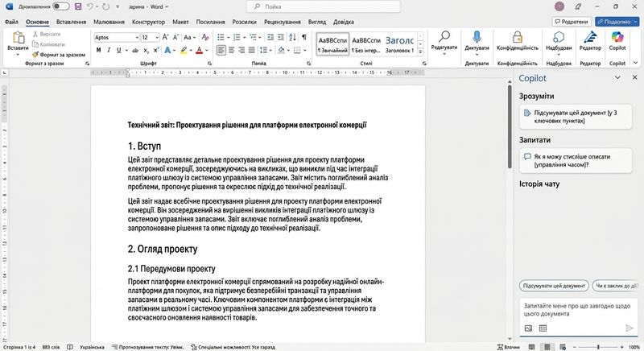Switch to the Вставлення tab

tap(71, 22)
